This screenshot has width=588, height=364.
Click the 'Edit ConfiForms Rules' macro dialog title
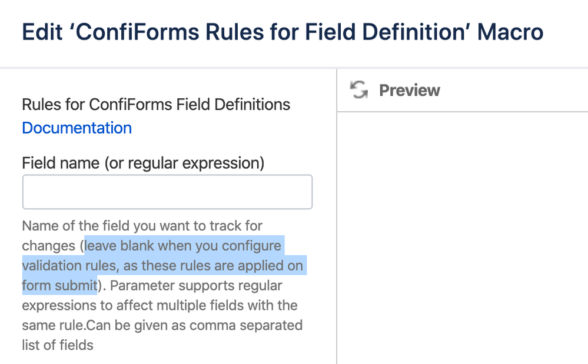coord(283,32)
